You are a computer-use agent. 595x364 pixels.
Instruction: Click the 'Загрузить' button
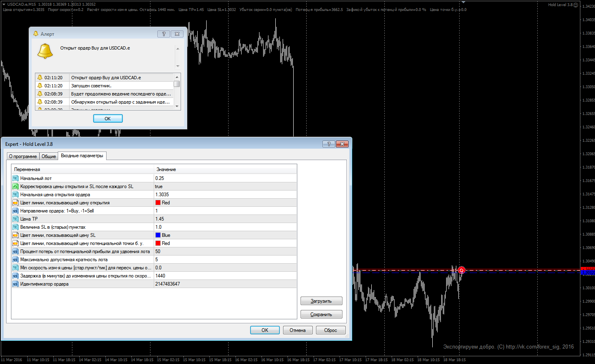[321, 301]
